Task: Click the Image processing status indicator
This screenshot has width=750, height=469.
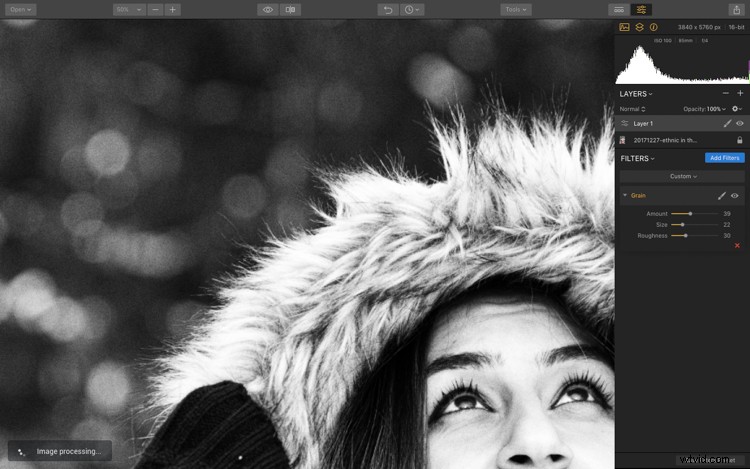Action: click(x=60, y=451)
